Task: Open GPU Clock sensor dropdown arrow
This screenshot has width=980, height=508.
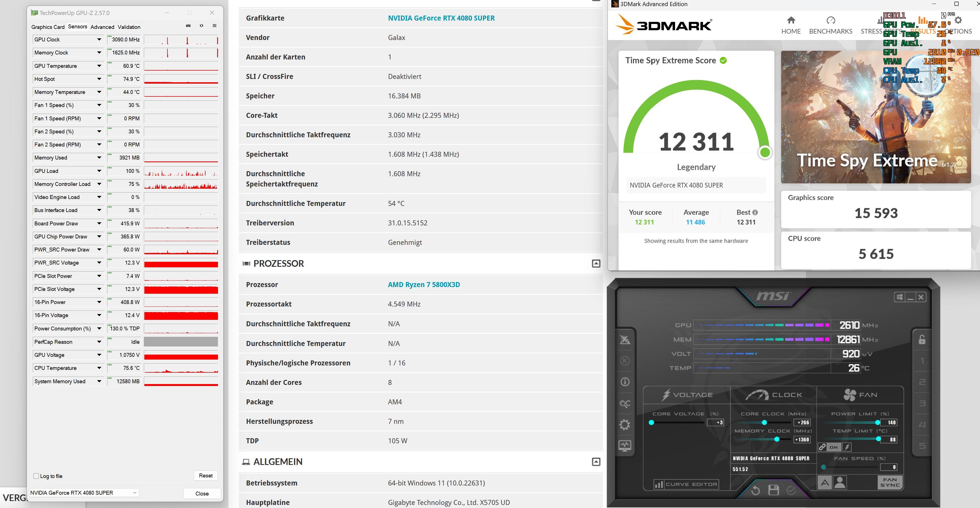Action: click(99, 40)
